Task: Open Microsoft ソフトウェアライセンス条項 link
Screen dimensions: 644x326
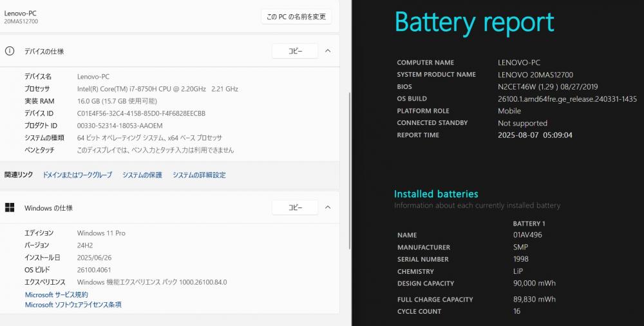Action: (73, 305)
